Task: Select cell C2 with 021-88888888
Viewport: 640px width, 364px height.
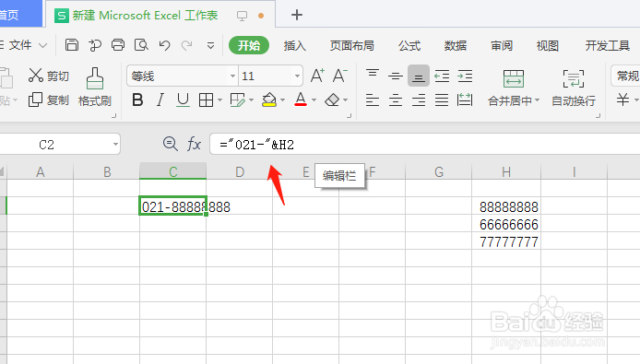Action: pos(173,205)
